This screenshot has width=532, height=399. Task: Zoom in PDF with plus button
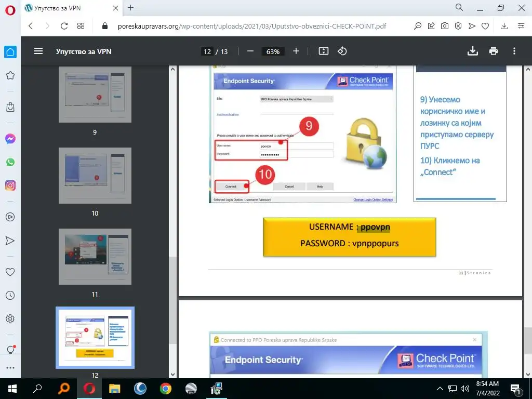pyautogui.click(x=296, y=51)
